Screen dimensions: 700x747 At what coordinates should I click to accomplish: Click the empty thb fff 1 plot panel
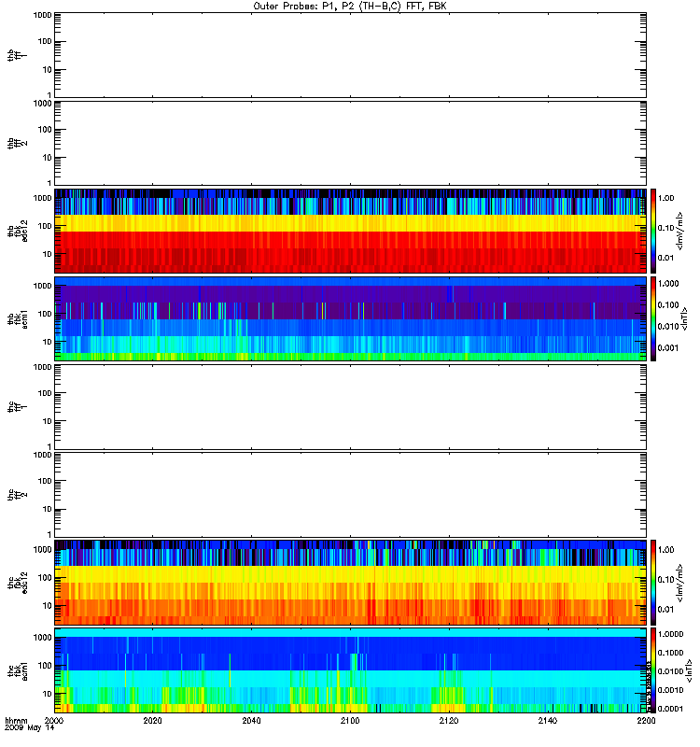pos(351,55)
